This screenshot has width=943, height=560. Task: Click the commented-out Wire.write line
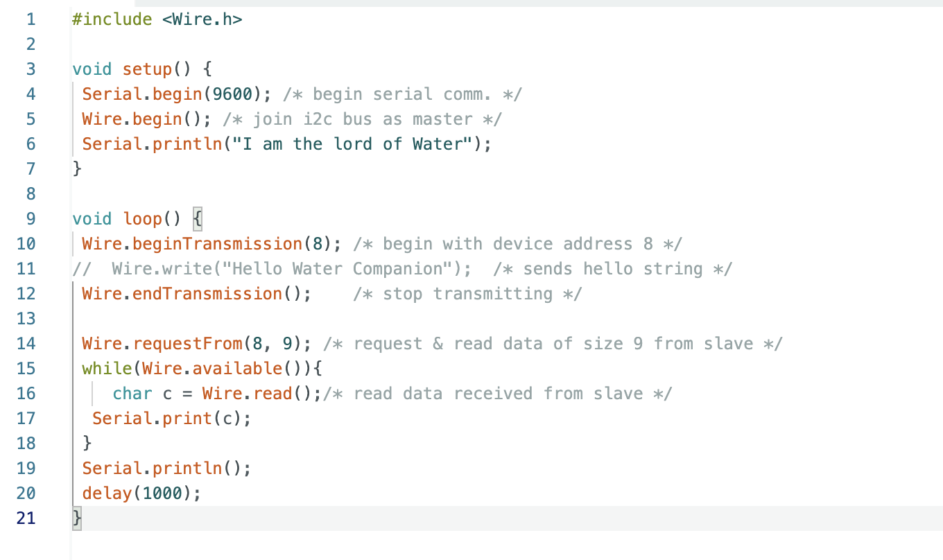tap(402, 269)
